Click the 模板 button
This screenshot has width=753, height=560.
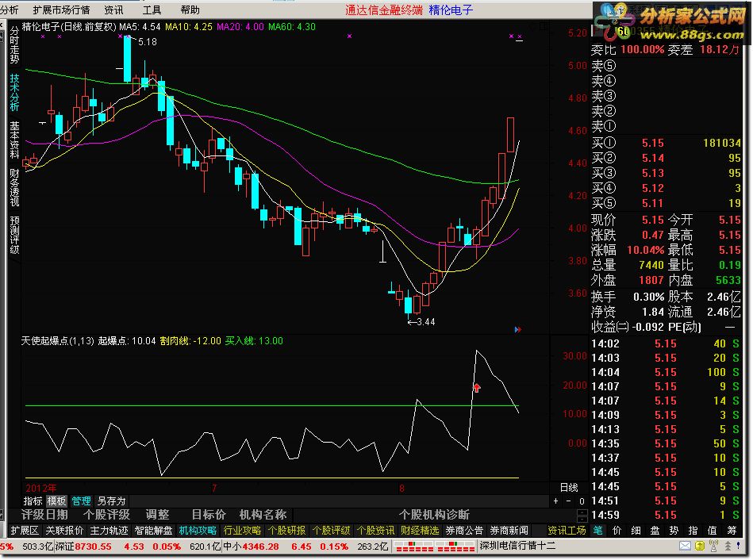(x=56, y=501)
